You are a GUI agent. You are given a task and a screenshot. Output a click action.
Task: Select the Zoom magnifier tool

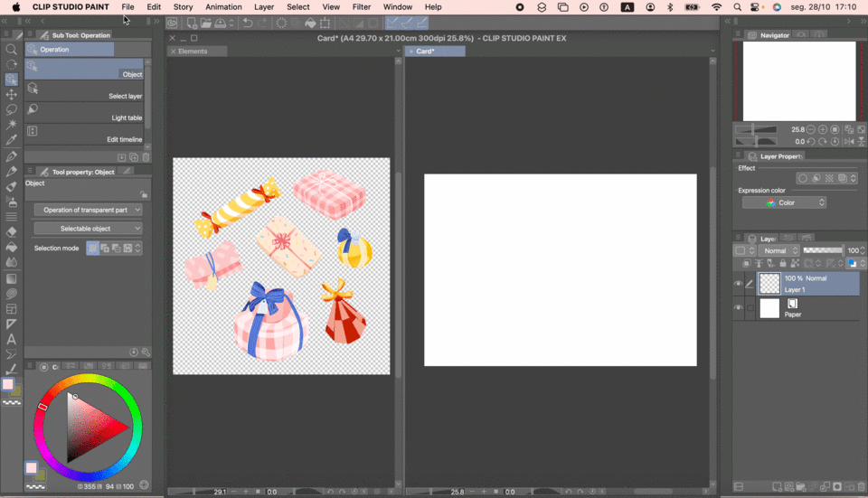[11, 50]
